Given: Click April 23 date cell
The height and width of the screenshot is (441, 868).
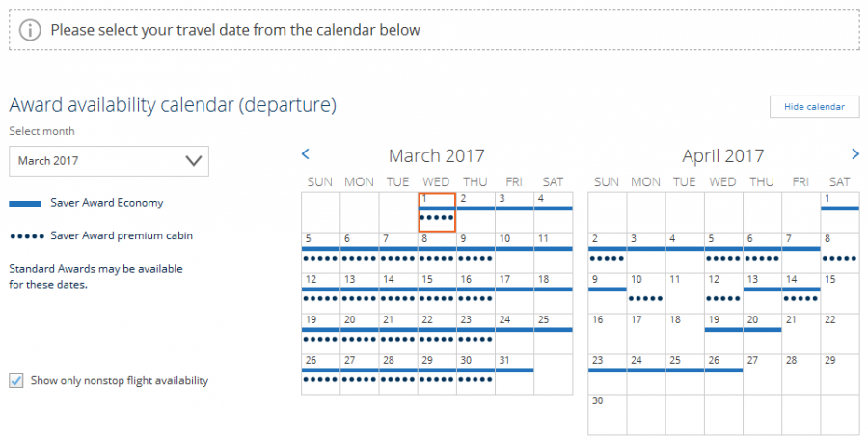Looking at the screenshot, I should (608, 373).
